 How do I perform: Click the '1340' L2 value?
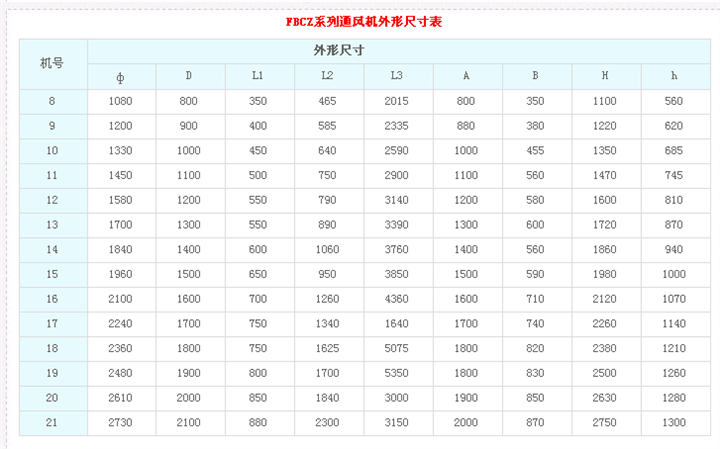click(x=327, y=324)
